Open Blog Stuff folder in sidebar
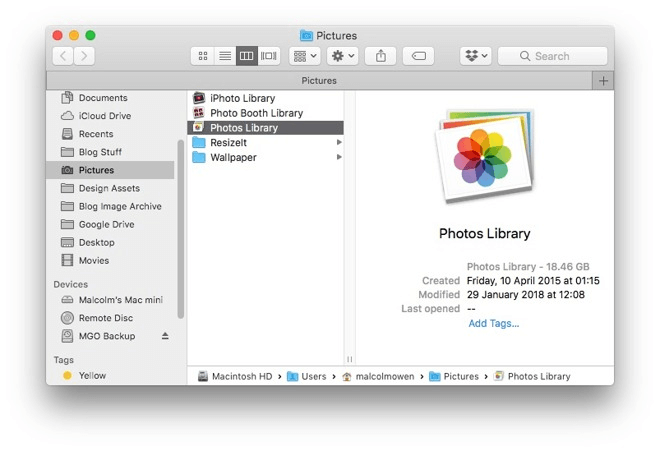Viewport: 660px width, 451px height. pos(110,152)
